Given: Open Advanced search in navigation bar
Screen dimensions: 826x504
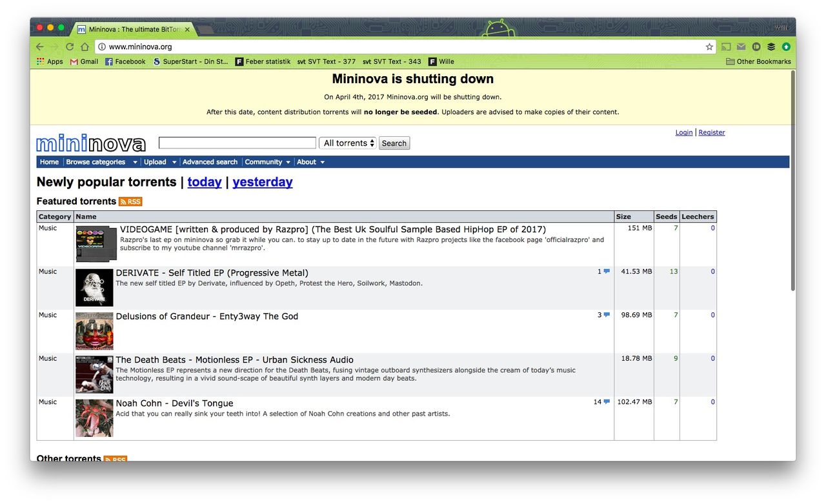Looking at the screenshot, I should [x=210, y=162].
